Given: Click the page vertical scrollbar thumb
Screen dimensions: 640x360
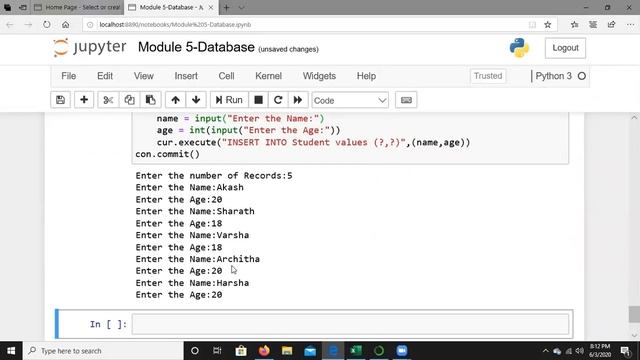Looking at the screenshot, I should click(x=634, y=314).
